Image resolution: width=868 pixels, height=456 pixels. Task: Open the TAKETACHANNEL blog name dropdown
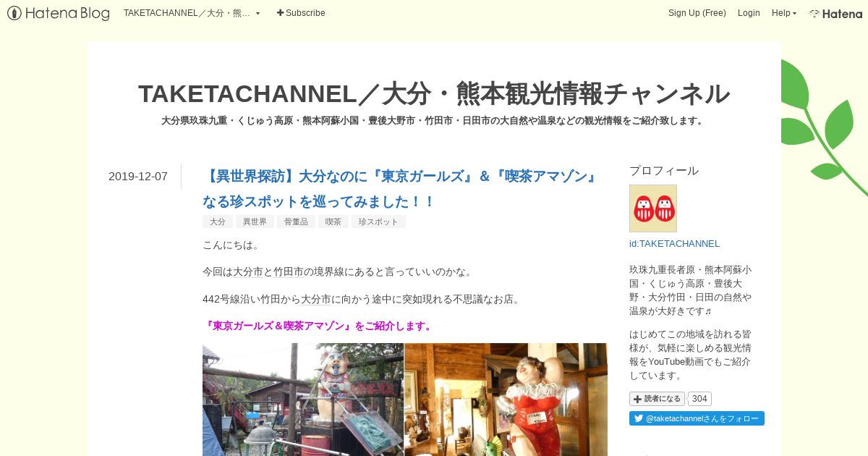click(192, 13)
